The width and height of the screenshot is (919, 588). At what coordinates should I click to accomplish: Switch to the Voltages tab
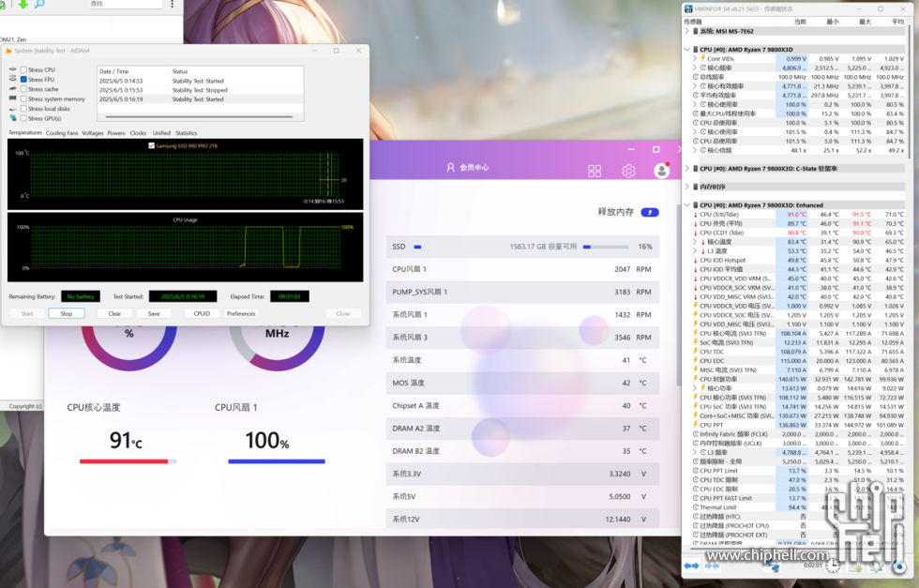[x=92, y=133]
